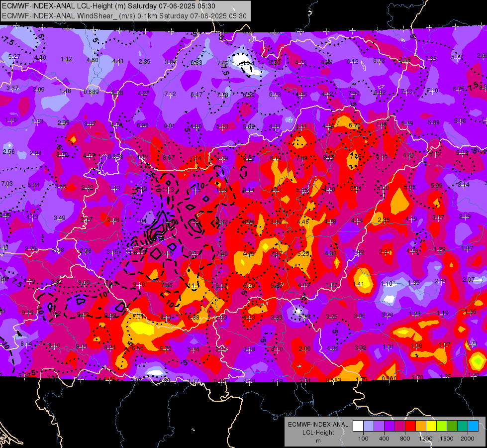
Task: Click the wind shear value 8.50
Action: 54,345
